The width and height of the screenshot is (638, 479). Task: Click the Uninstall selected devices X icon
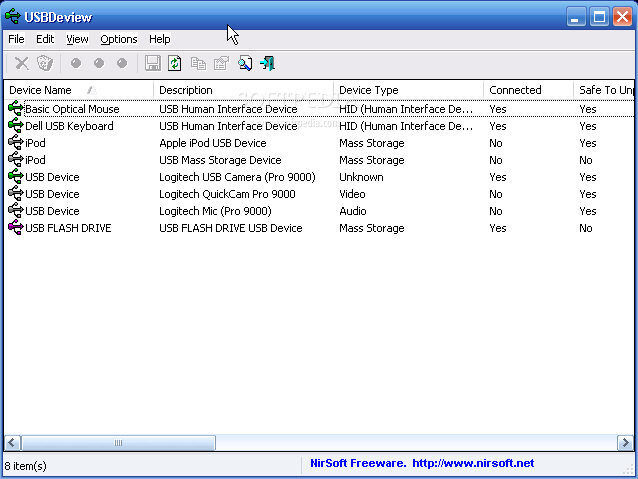tap(22, 63)
